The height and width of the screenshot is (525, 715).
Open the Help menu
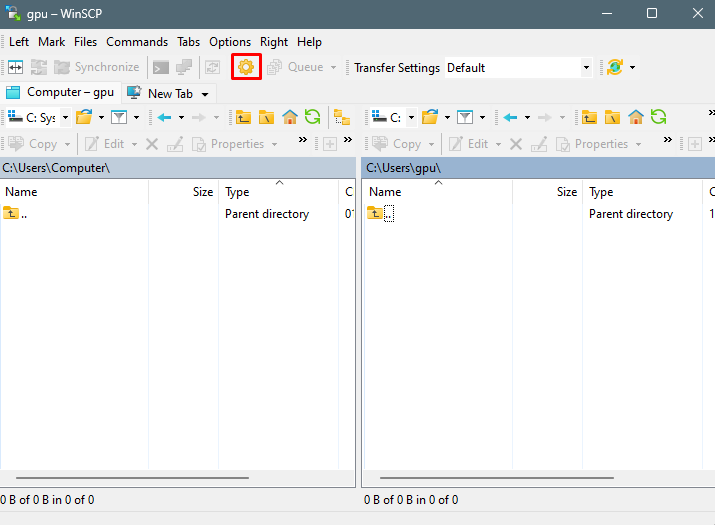(309, 42)
